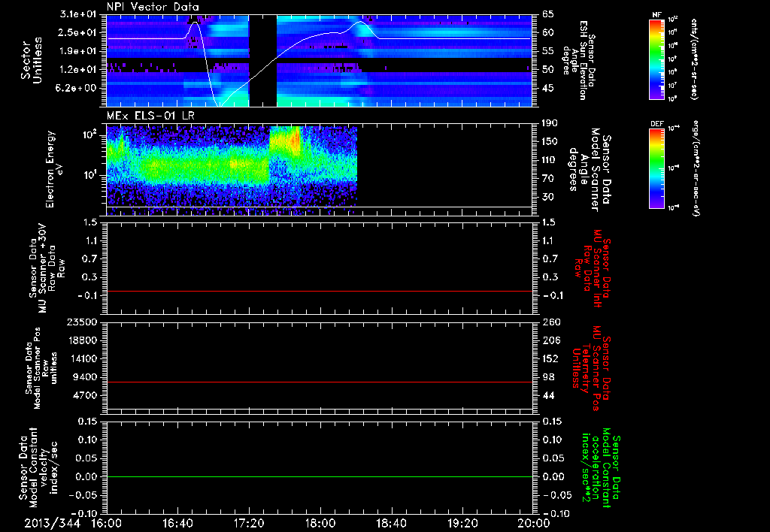The width and height of the screenshot is (770, 532).
Task: Click the Sector Unitless axis label
Action: point(32,60)
